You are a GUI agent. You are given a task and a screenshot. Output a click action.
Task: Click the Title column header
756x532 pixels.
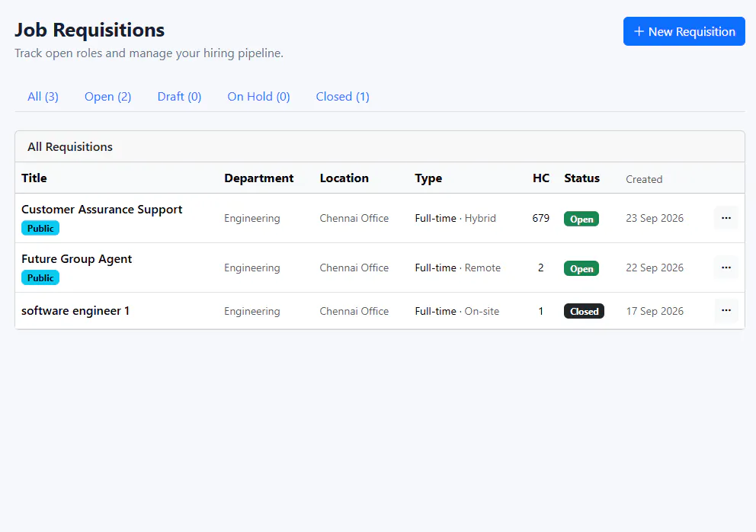pos(34,178)
